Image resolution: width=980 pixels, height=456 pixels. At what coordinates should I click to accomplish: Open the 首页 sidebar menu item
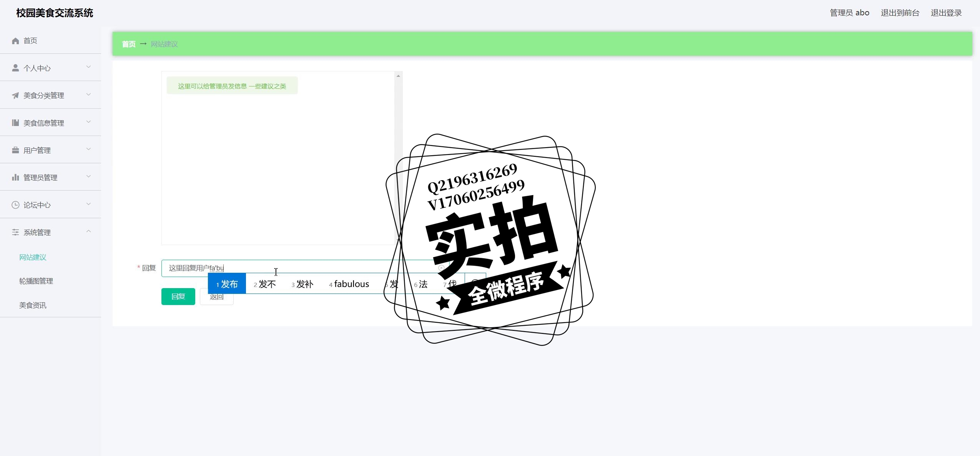50,41
